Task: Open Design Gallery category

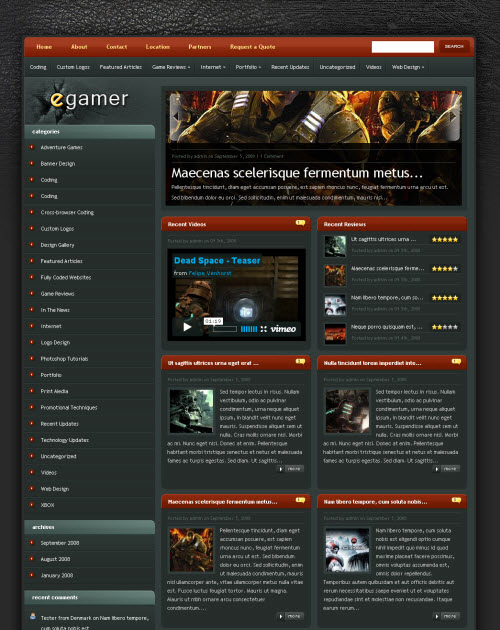Action: pyautogui.click(x=57, y=245)
